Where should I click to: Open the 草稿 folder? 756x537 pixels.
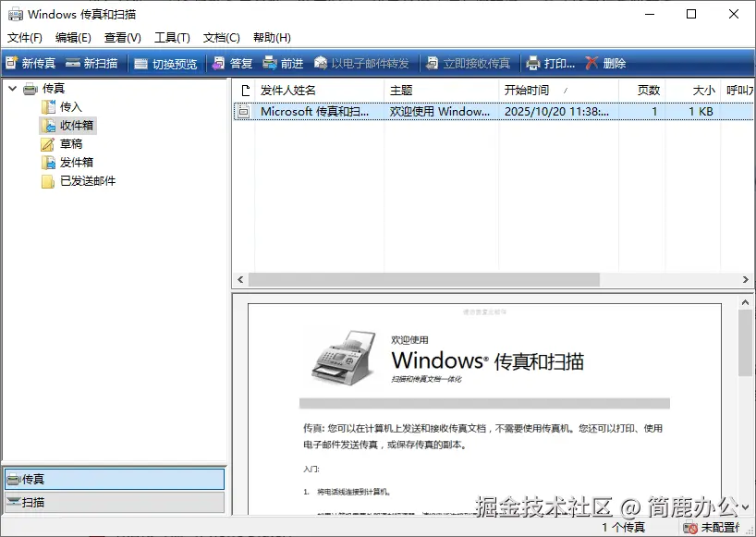[x=71, y=143]
